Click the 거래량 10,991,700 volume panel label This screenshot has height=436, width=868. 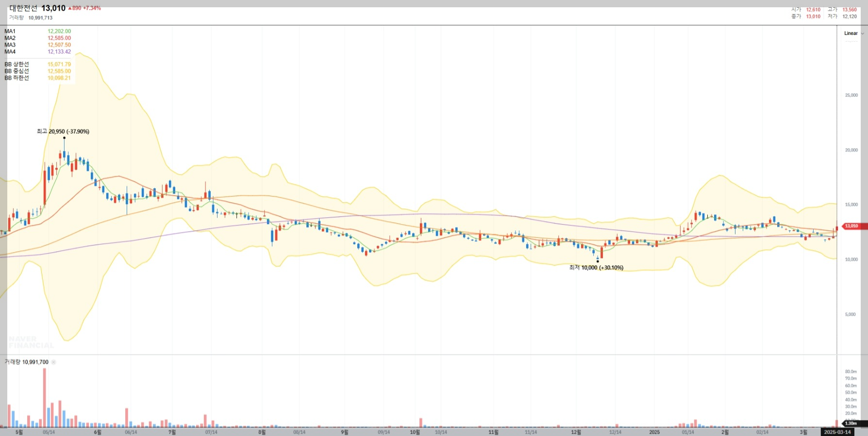point(27,362)
